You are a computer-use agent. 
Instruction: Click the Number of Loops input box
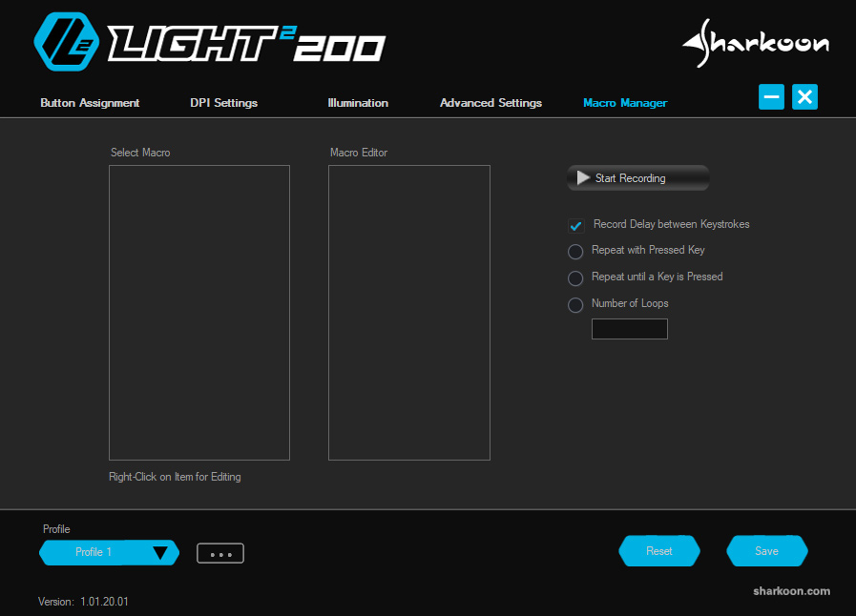pos(630,329)
